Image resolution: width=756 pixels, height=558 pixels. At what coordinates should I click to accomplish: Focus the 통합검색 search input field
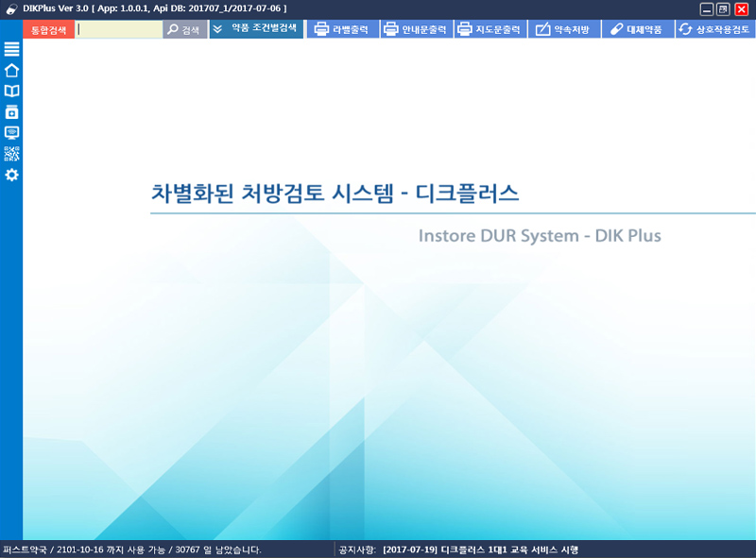click(x=119, y=29)
